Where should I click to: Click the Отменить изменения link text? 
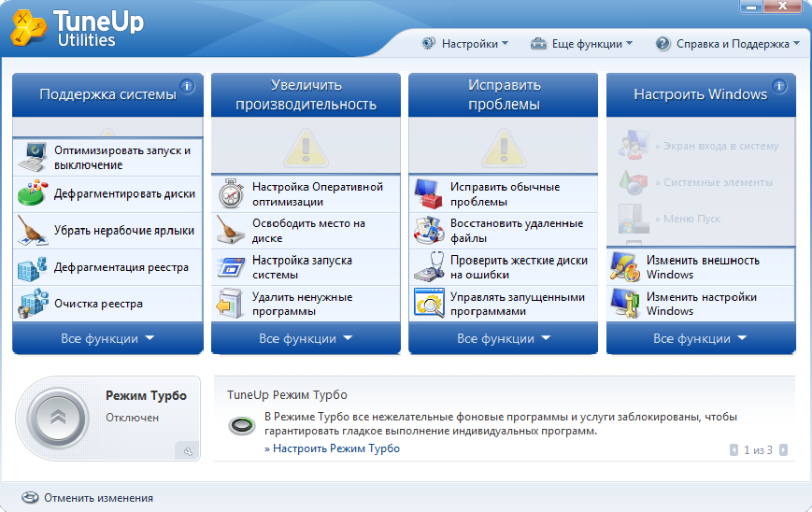[x=98, y=498]
